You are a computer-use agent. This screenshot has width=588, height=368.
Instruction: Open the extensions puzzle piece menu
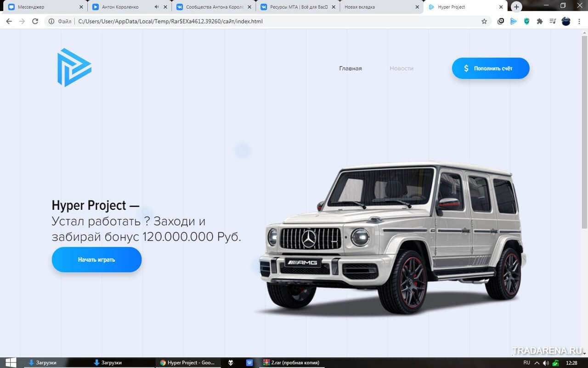tap(540, 21)
